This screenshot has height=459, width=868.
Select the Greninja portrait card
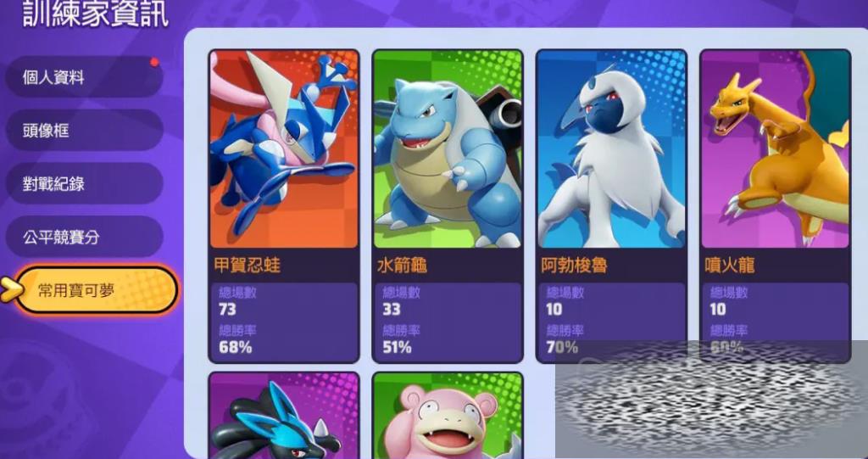pyautogui.click(x=284, y=149)
